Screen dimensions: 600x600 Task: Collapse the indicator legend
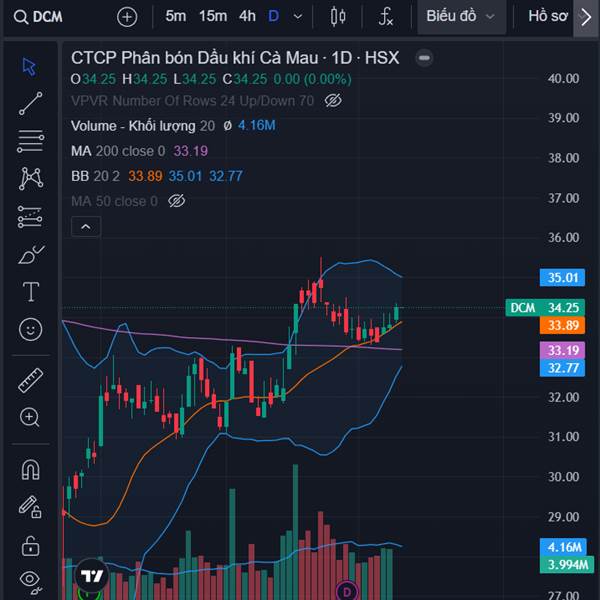click(x=86, y=227)
